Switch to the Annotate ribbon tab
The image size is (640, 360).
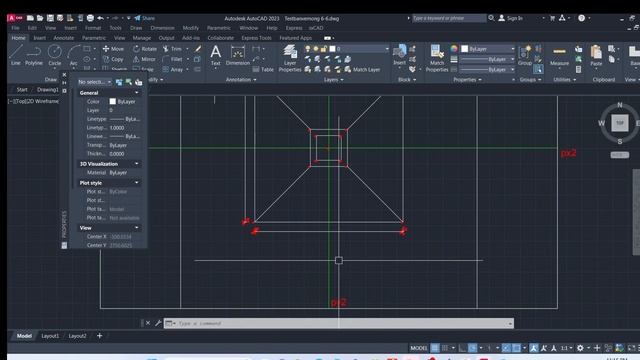pyautogui.click(x=64, y=38)
